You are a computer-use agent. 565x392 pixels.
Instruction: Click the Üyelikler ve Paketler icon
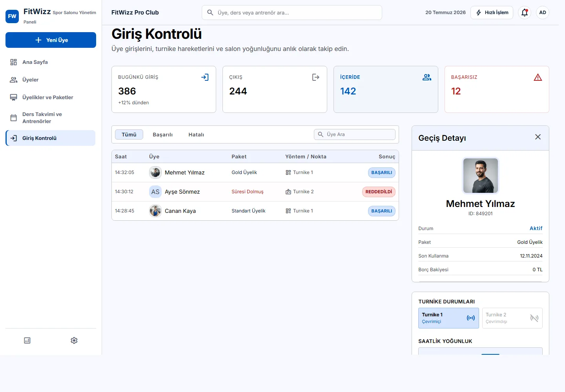(14, 97)
